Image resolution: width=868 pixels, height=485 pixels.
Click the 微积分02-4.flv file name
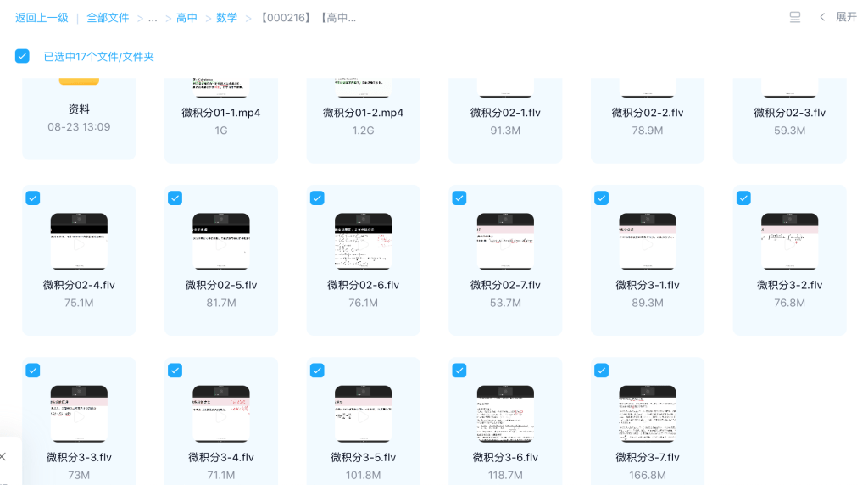79,285
